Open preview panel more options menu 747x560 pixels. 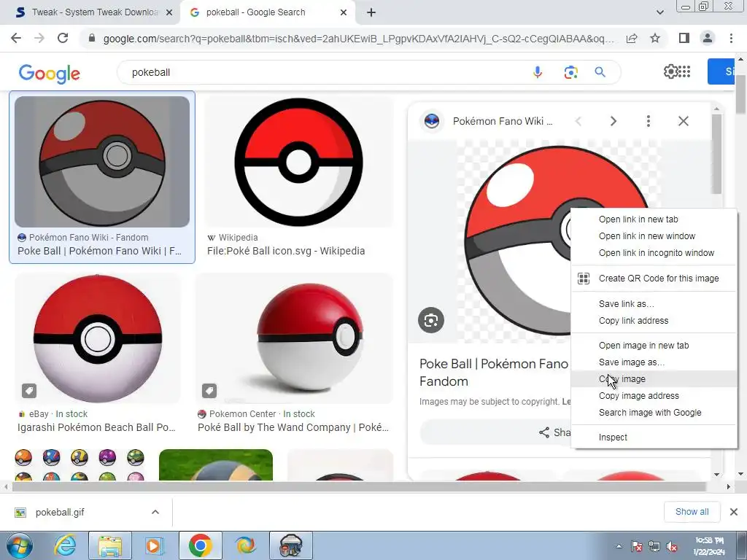649,122
